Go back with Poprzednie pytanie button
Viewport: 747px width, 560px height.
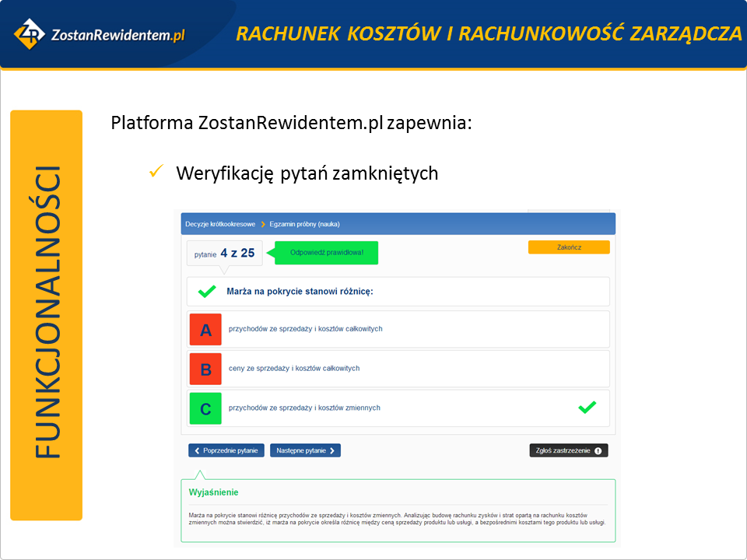click(x=226, y=450)
